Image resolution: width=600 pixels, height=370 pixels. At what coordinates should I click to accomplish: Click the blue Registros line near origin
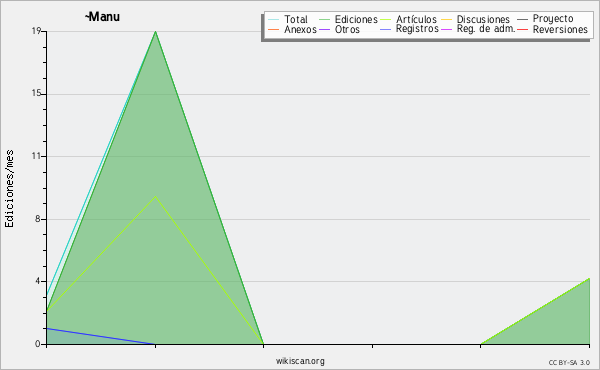click(x=100, y=336)
